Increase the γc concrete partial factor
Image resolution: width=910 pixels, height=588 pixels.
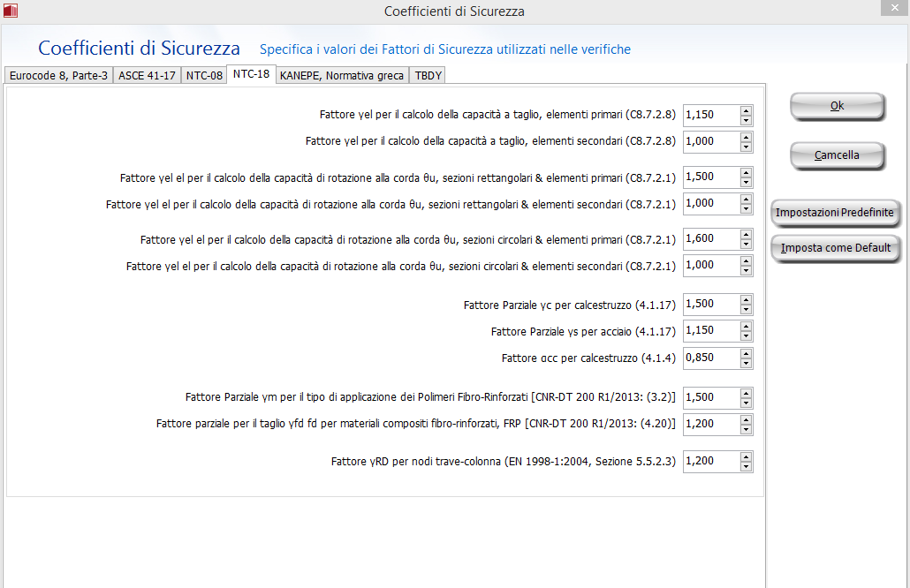click(x=747, y=299)
